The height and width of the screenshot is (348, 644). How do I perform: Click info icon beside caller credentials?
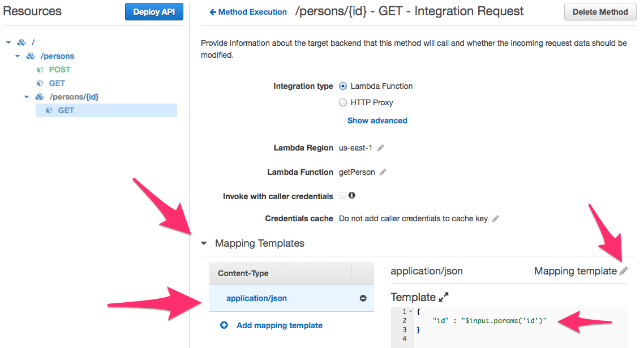352,195
